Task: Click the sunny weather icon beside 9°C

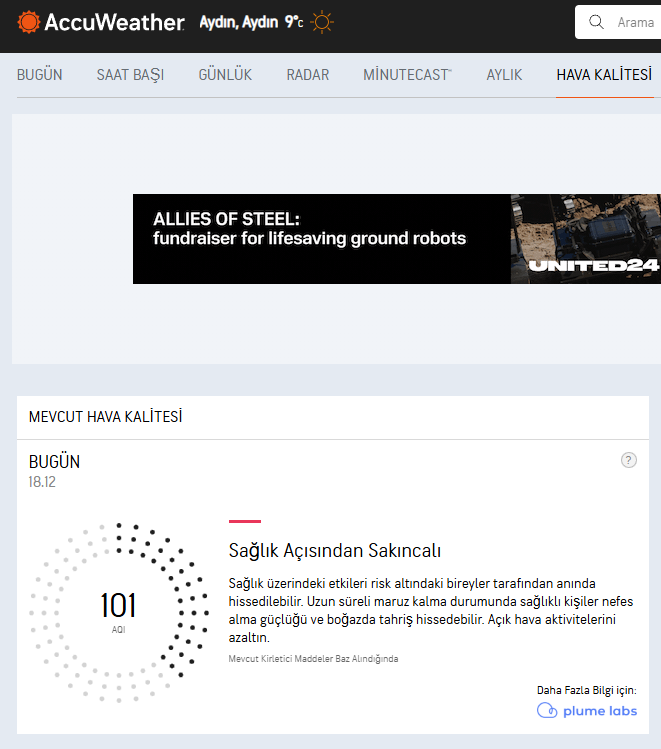Action: (322, 22)
